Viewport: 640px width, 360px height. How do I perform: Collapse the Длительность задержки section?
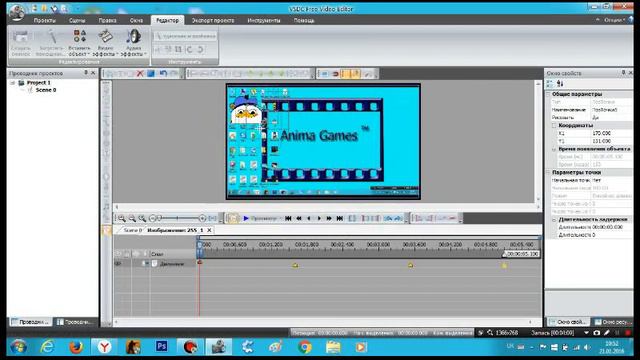point(554,220)
